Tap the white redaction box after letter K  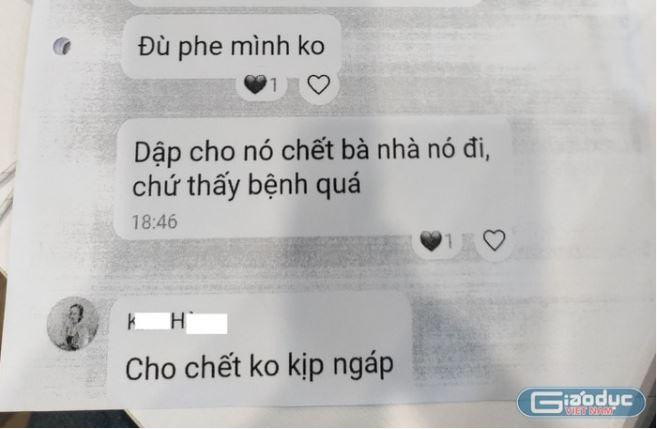151,324
